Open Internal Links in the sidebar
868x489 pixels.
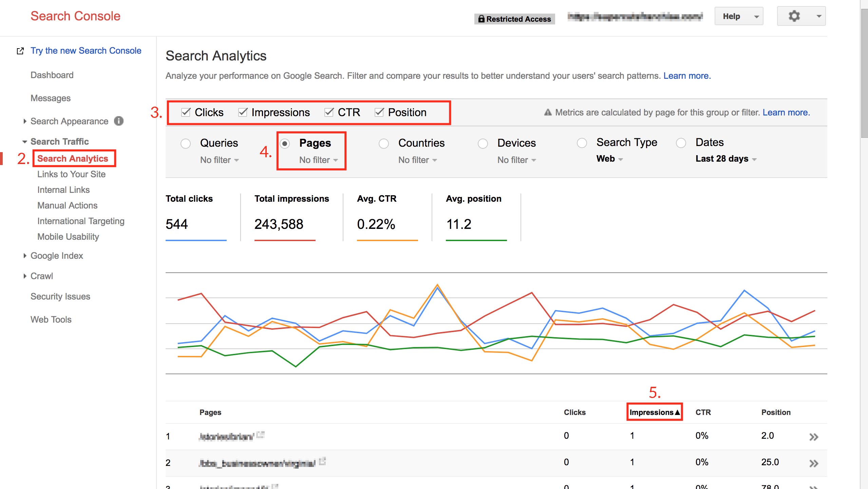point(63,190)
